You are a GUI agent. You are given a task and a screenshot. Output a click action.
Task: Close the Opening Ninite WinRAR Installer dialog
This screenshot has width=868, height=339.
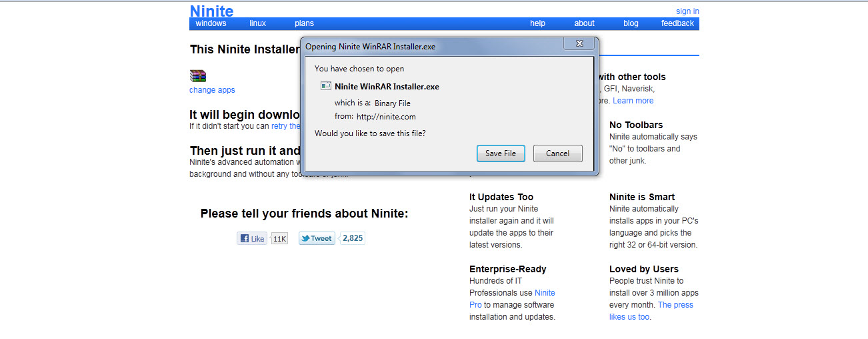[x=579, y=44]
